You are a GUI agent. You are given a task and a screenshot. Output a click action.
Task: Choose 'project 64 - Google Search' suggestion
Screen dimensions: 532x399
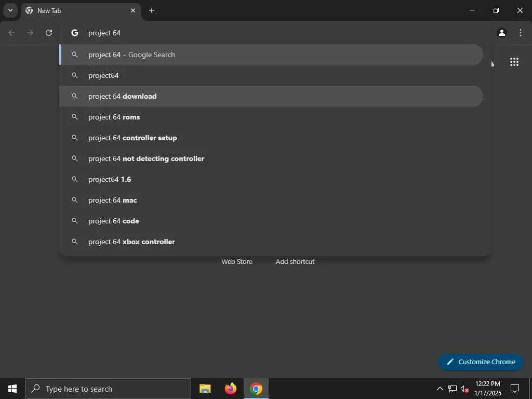[271, 55]
